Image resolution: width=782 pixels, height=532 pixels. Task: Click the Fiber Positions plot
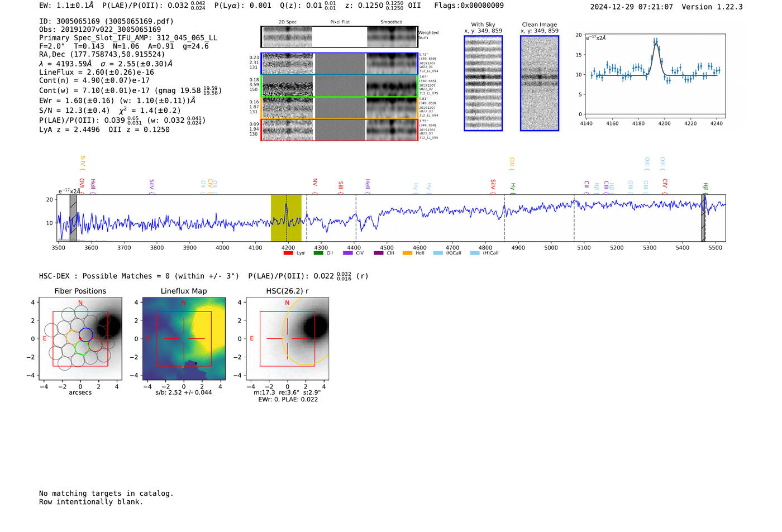pyautogui.click(x=80, y=339)
